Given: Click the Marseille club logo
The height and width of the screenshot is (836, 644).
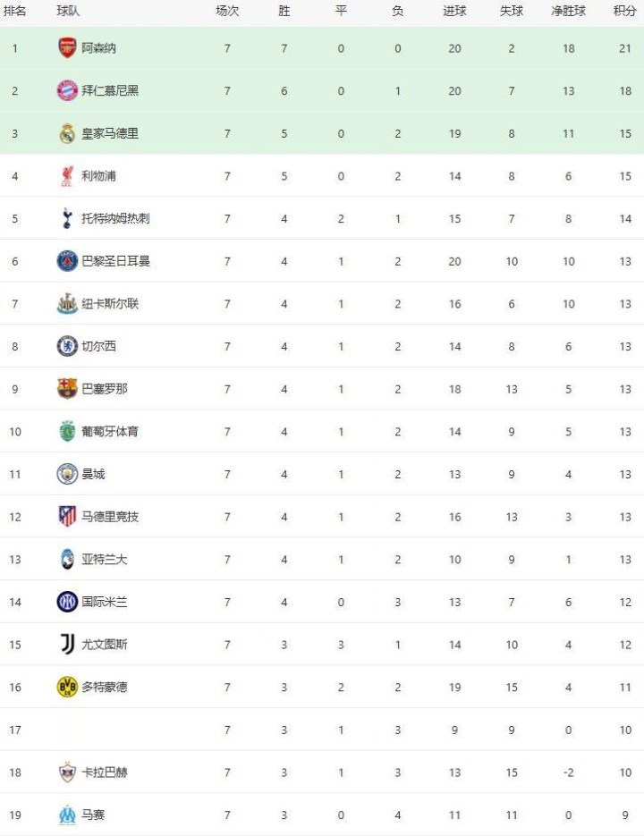Looking at the screenshot, I should [x=67, y=815].
